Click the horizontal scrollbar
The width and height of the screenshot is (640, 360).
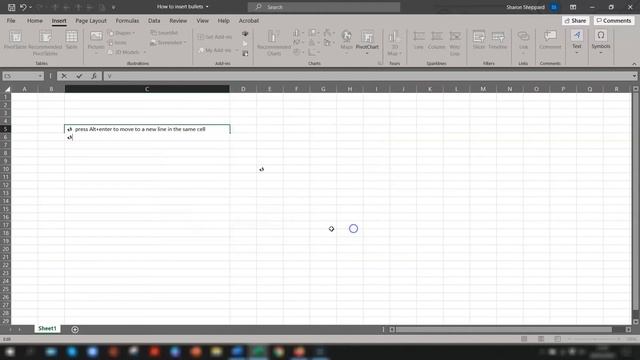(x=504, y=329)
